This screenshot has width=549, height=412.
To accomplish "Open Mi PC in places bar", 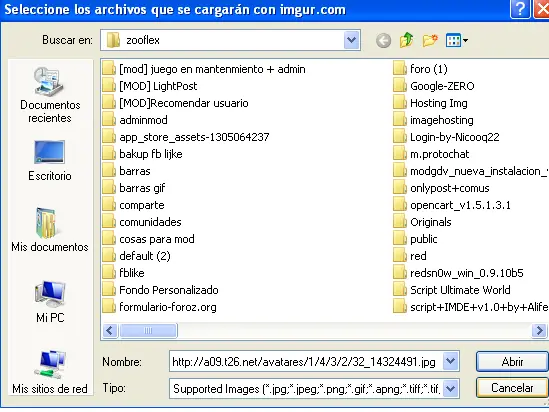I will pos(50,302).
